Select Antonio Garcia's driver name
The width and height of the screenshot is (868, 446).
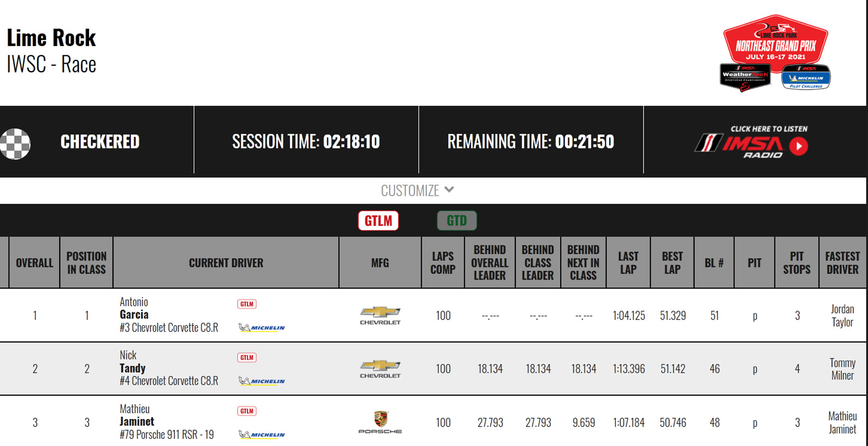click(134, 309)
